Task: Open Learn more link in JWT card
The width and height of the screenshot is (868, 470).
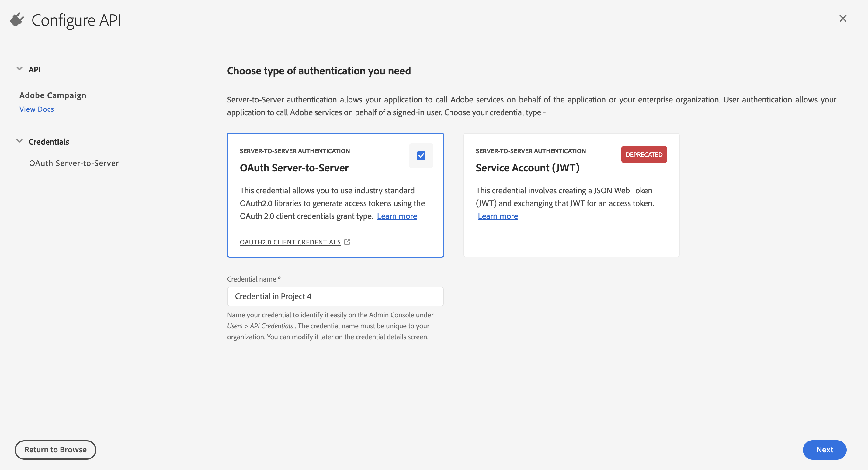Action: coord(498,216)
